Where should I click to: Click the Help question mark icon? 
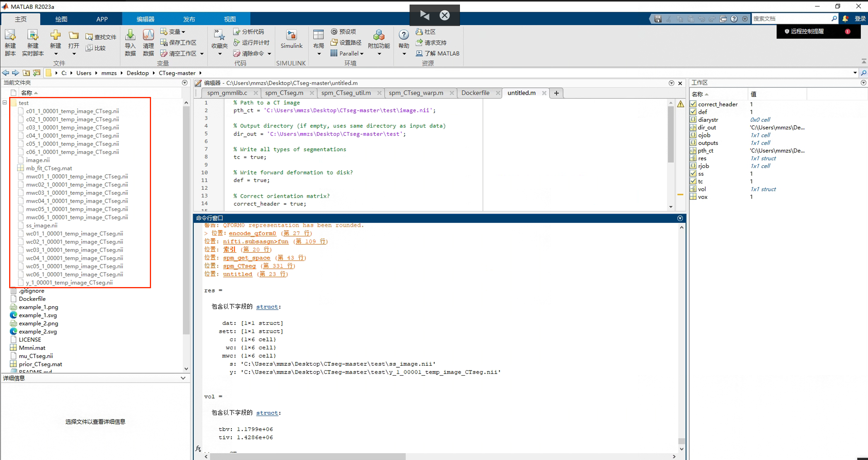point(403,36)
